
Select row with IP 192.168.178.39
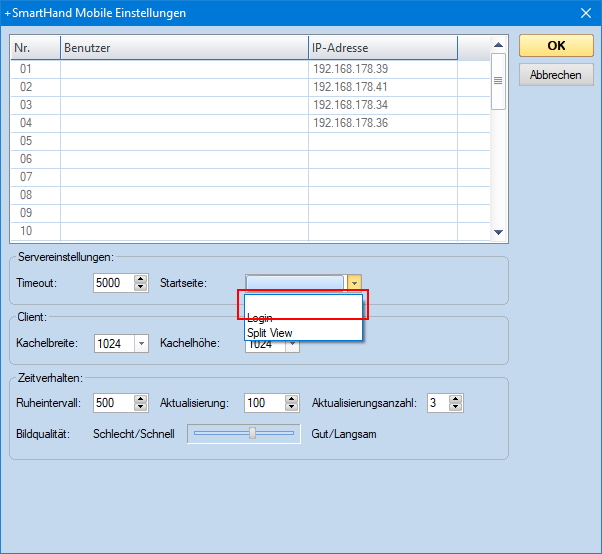pos(350,69)
